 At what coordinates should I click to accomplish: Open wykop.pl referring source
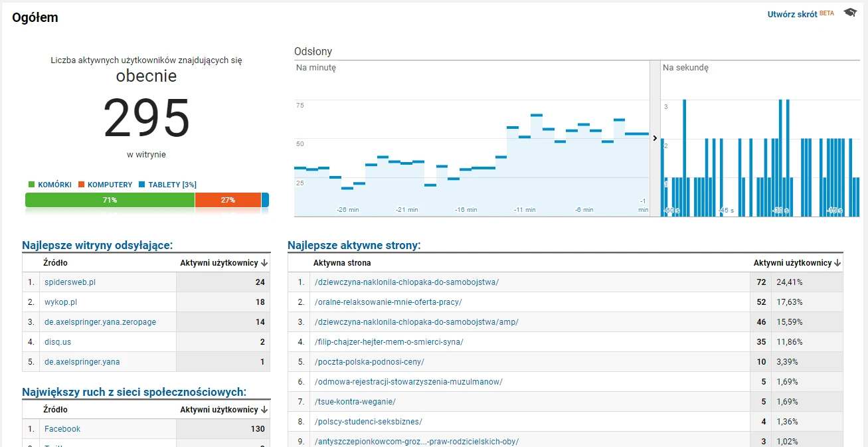tap(60, 302)
